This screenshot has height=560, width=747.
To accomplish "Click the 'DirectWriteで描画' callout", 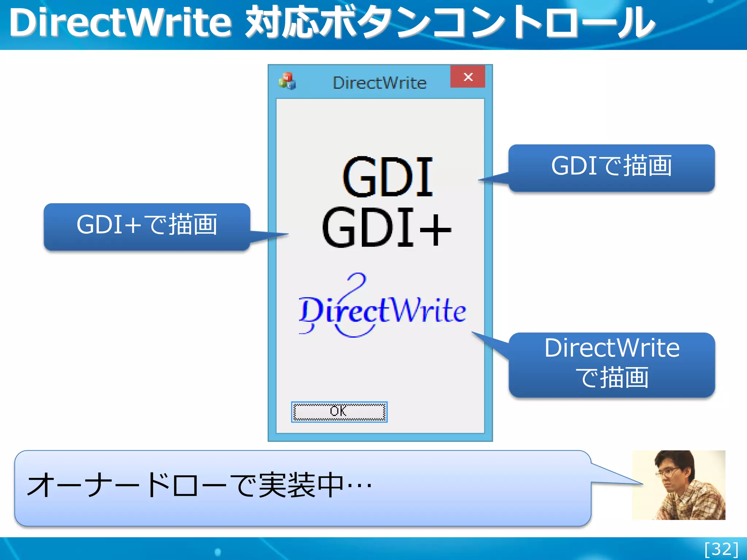I will pyautogui.click(x=612, y=365).
